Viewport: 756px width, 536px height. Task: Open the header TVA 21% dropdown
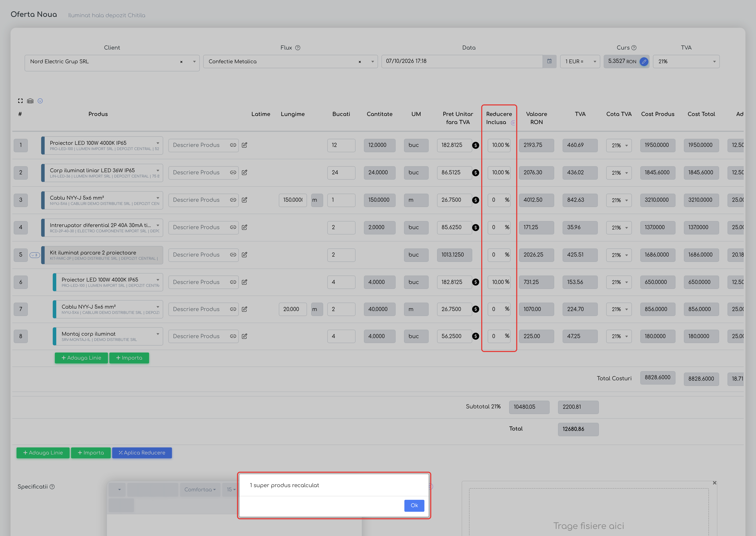click(686, 62)
